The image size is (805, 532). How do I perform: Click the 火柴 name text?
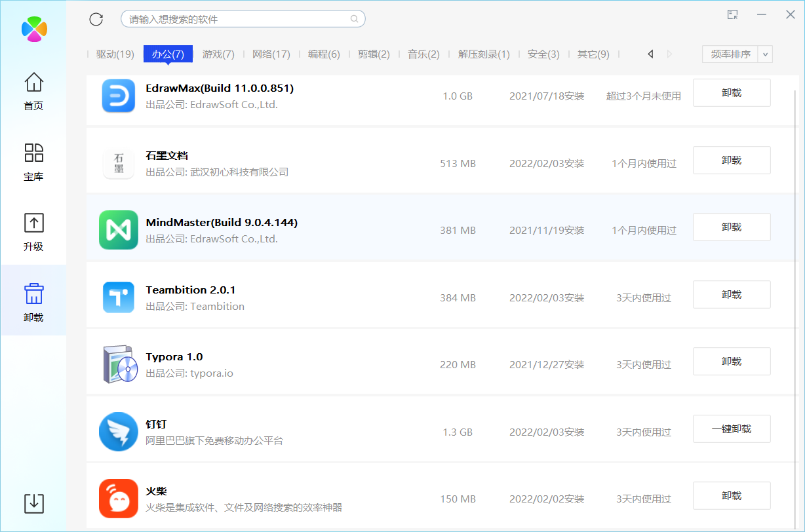click(x=156, y=491)
